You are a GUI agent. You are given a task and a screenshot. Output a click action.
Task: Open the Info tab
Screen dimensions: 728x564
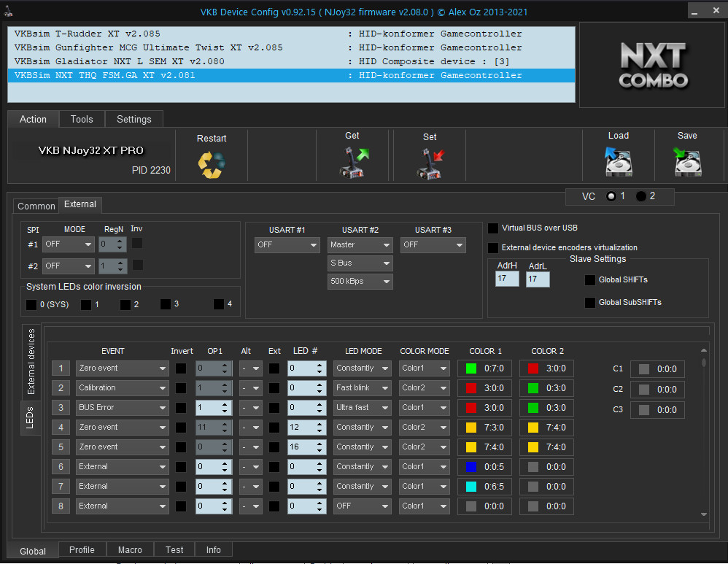[x=214, y=550]
